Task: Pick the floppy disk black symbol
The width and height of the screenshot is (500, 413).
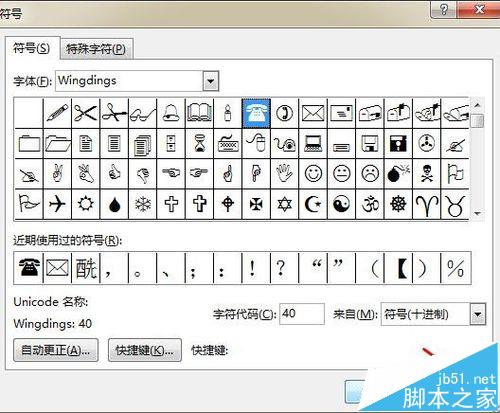Action: [x=398, y=144]
